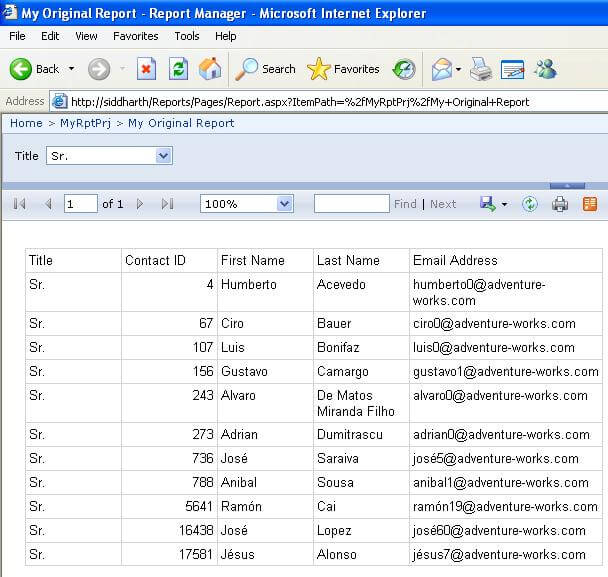Go to first report page

19,204
